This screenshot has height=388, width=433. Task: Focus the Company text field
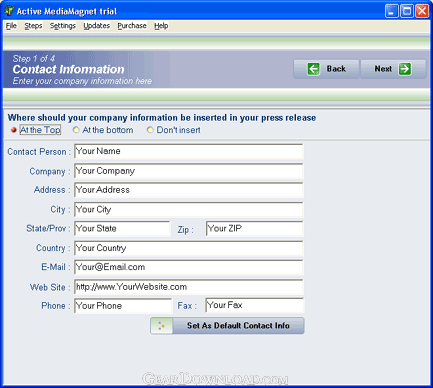(x=189, y=171)
